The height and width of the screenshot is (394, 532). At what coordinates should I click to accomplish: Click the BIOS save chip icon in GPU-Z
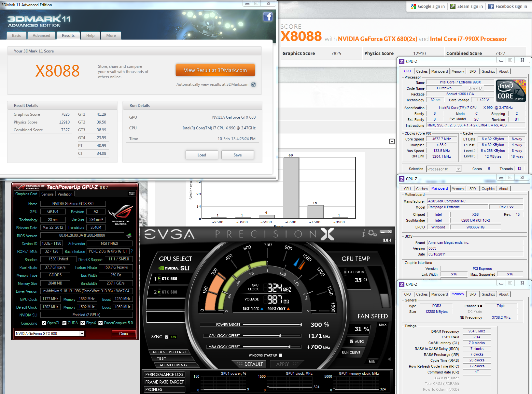point(129,235)
